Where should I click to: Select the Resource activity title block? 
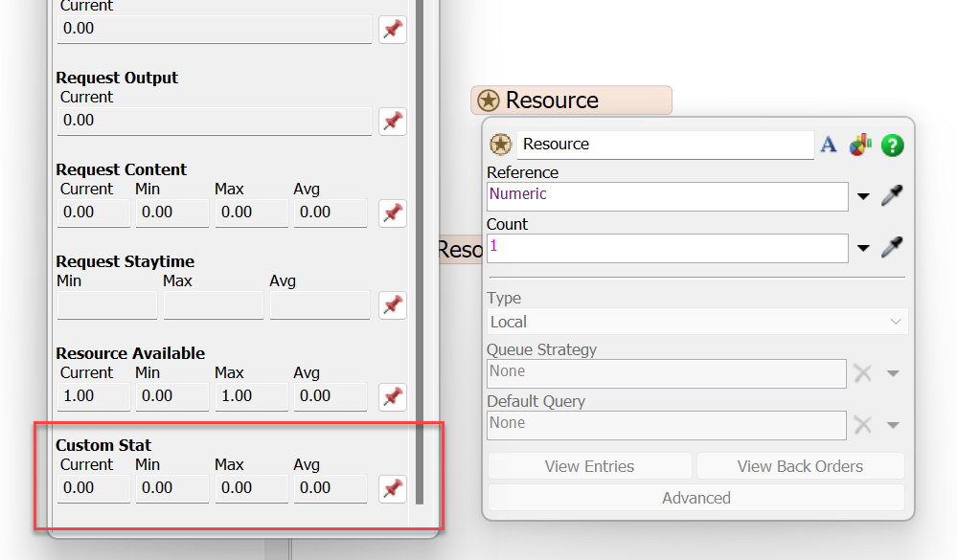tap(572, 101)
